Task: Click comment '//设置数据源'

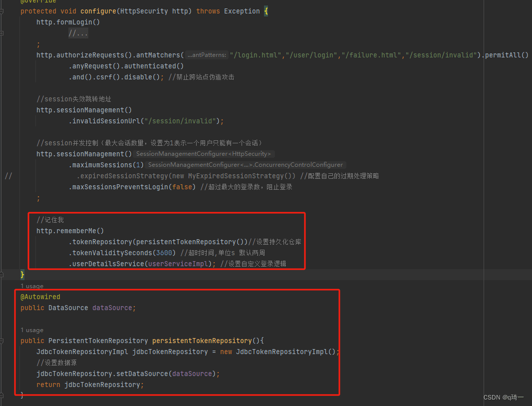Action: pyautogui.click(x=57, y=363)
